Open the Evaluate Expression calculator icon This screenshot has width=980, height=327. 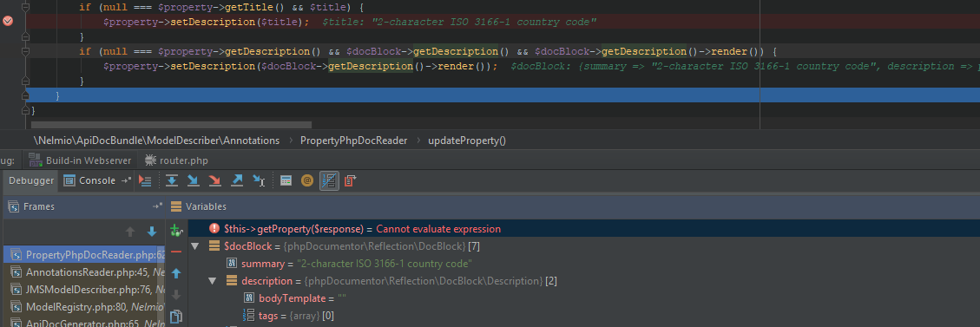286,181
